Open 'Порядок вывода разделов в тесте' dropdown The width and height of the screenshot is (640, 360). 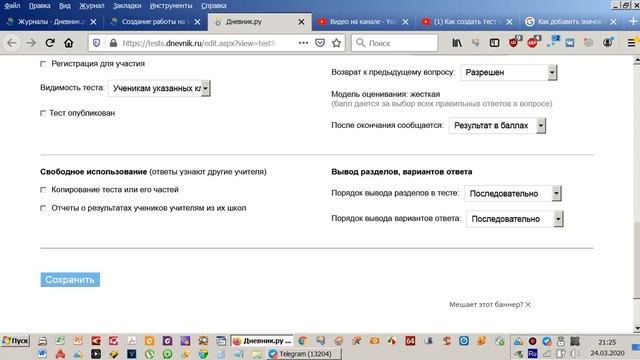point(513,193)
